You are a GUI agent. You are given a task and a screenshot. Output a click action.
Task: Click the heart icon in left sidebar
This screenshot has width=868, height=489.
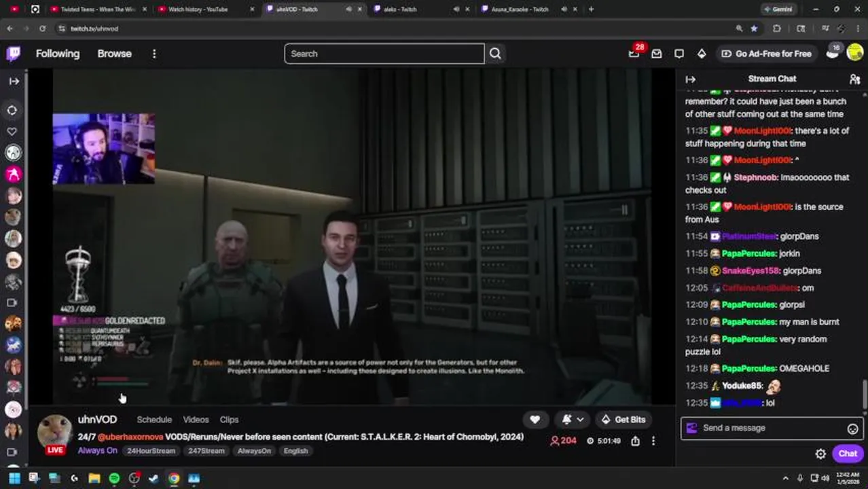pyautogui.click(x=12, y=131)
